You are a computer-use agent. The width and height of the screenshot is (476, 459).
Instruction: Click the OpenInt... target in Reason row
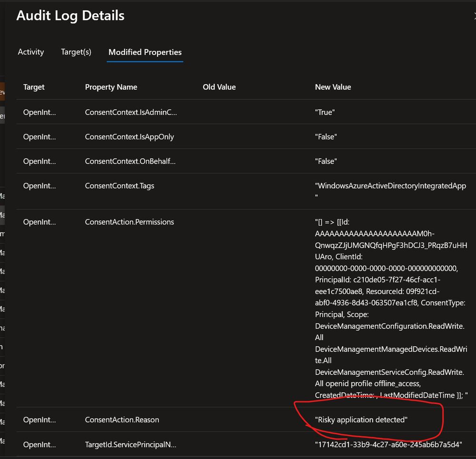[x=40, y=420]
